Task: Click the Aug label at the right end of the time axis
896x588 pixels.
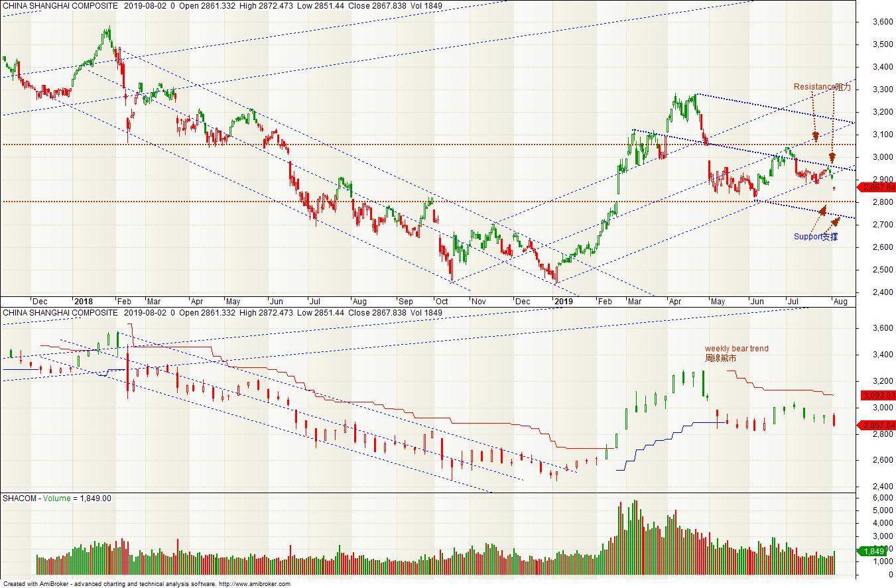Action: click(x=840, y=301)
